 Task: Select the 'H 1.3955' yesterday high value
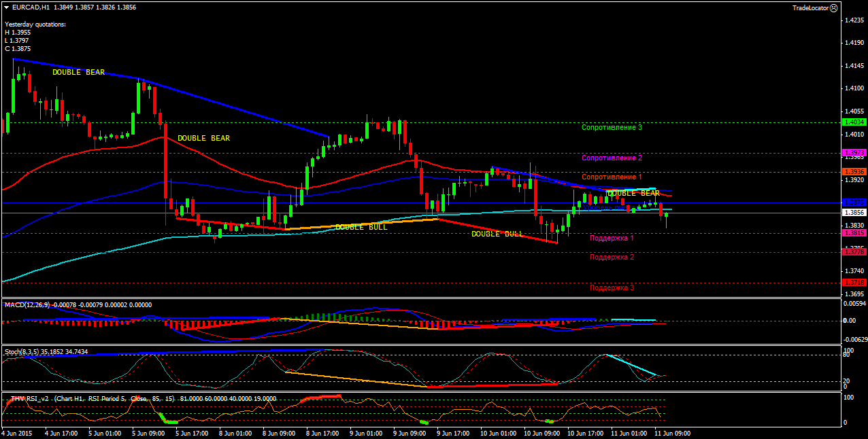click(x=17, y=33)
